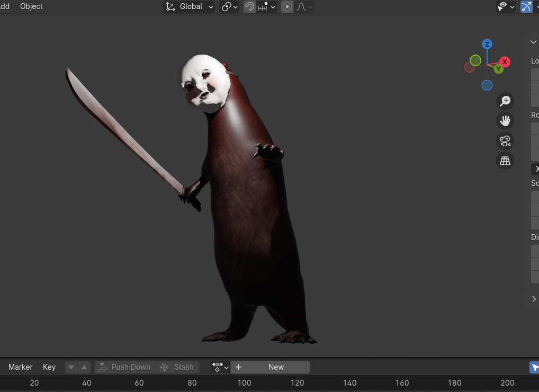Image resolution: width=539 pixels, height=392 pixels.
Task: Open the Marker menu
Action: 21,367
